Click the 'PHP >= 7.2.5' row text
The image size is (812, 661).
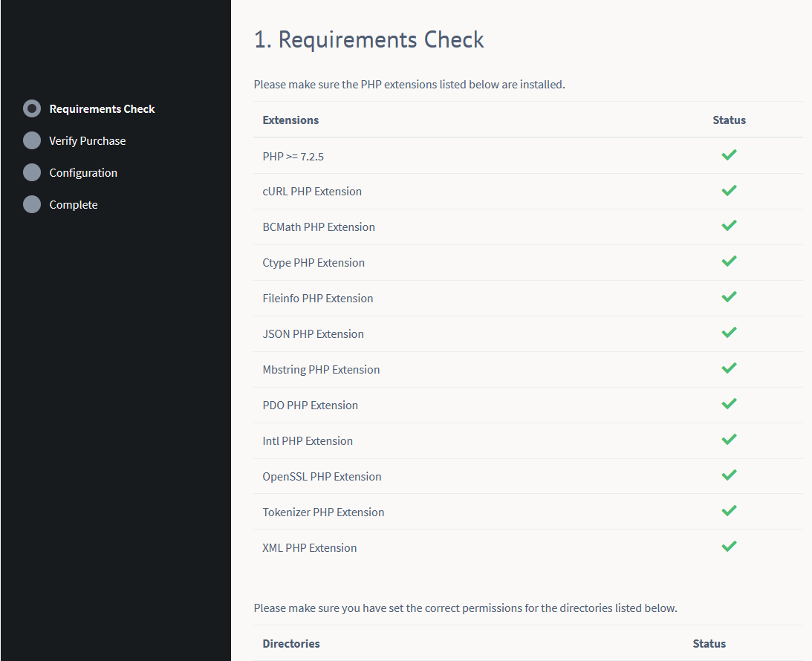pyautogui.click(x=293, y=156)
